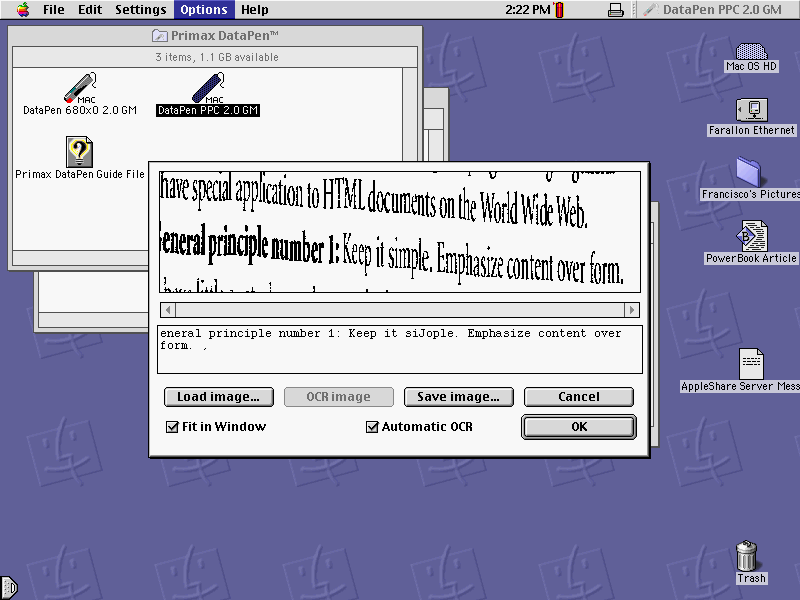
Task: Select the Farallon Ethernet icon
Action: tap(750, 112)
